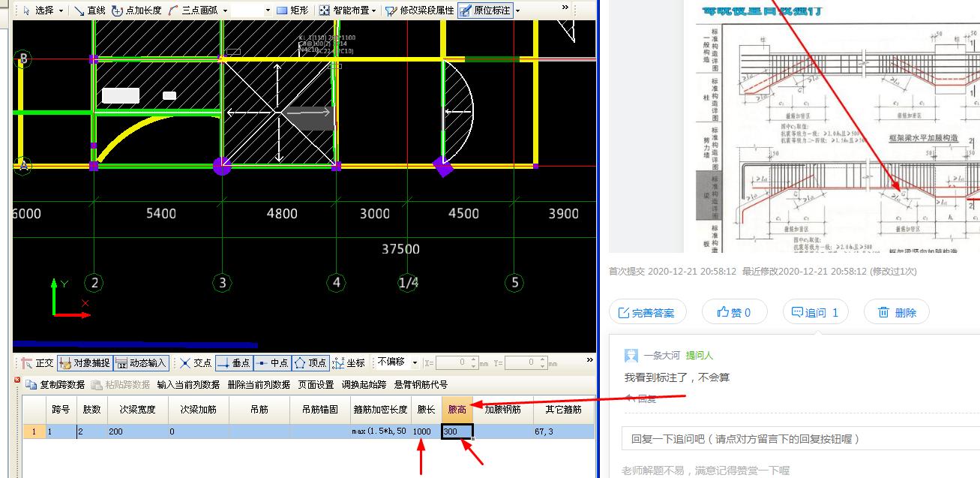Screen dimensions: 980x478
Task: Toggle 对象捕捉 object snap
Action: coord(85,363)
